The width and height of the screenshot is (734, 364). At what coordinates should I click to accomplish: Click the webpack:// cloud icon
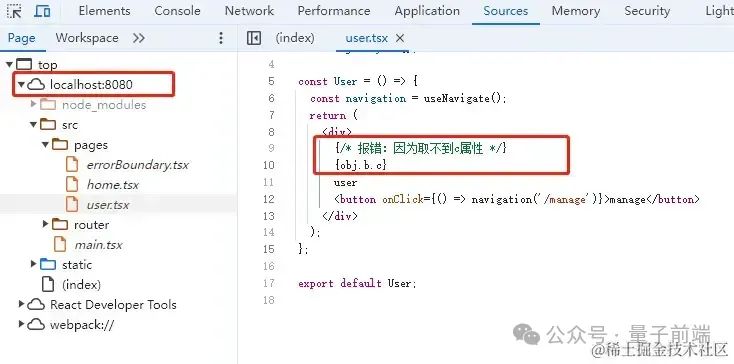[37, 325]
